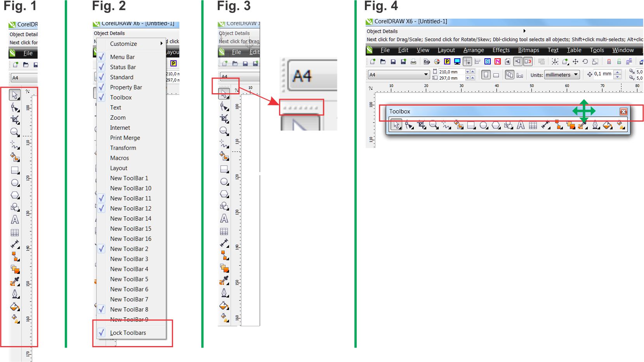Uncheck Toolbox in the context menu
644x362 pixels.
[x=131, y=97]
